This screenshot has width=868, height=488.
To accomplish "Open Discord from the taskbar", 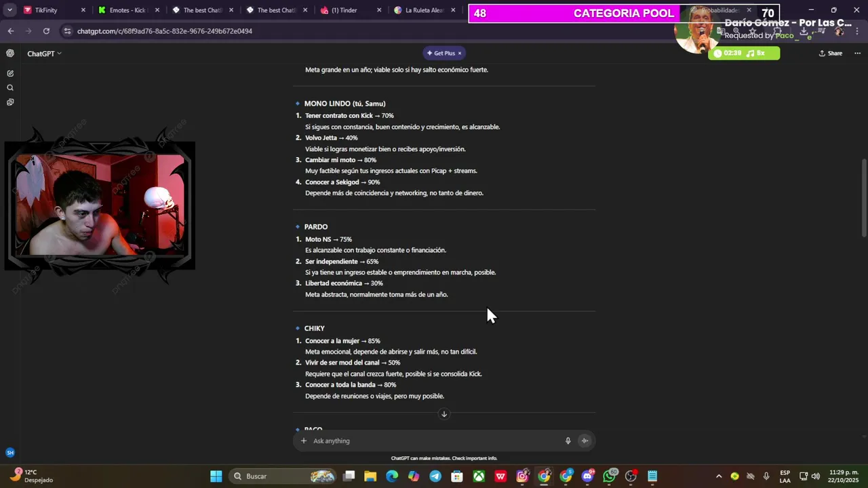I will coord(587,476).
